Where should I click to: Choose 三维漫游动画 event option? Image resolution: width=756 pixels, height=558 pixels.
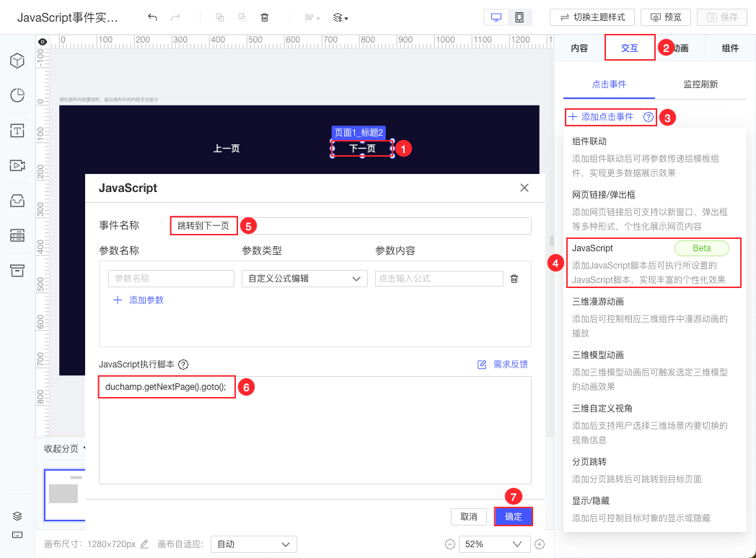(x=649, y=318)
